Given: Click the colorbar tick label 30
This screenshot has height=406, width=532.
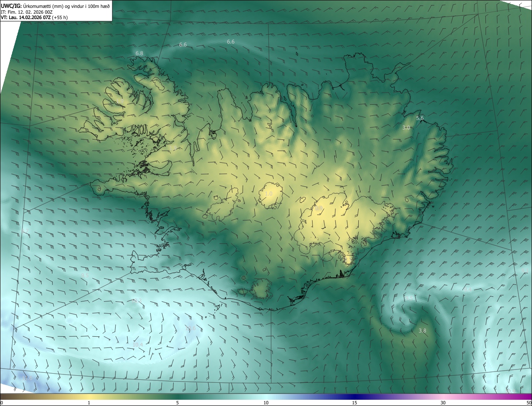Looking at the screenshot, I should 443,403.
